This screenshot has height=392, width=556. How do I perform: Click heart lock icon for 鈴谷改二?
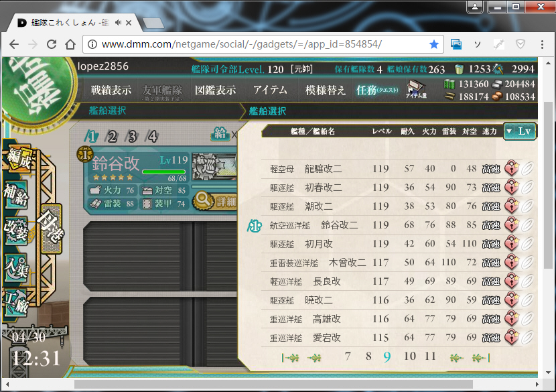(x=511, y=225)
